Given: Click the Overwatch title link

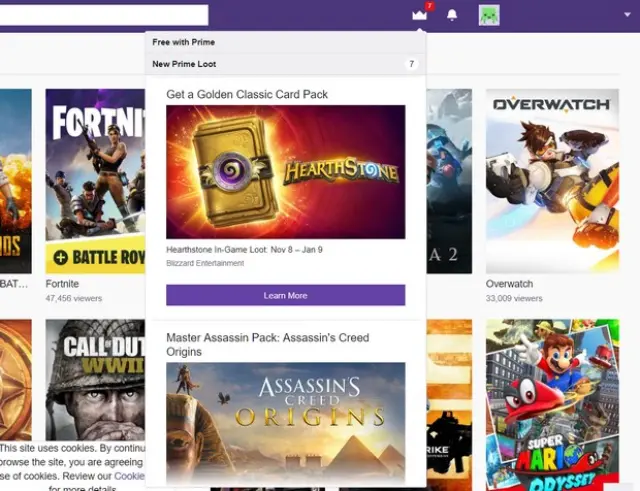Looking at the screenshot, I should point(509,284).
